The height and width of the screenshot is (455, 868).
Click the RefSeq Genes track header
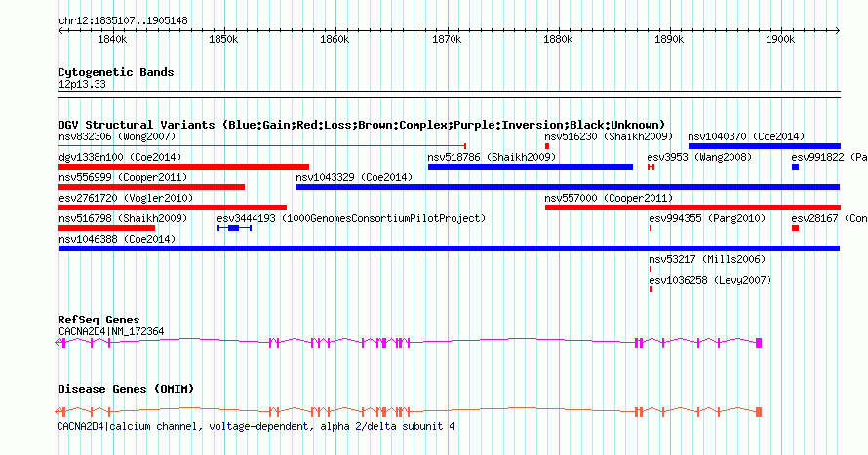pos(99,320)
